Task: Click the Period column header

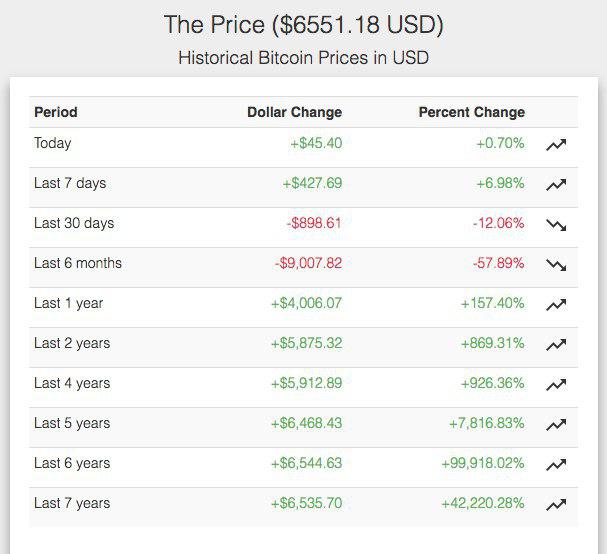Action: coord(56,112)
